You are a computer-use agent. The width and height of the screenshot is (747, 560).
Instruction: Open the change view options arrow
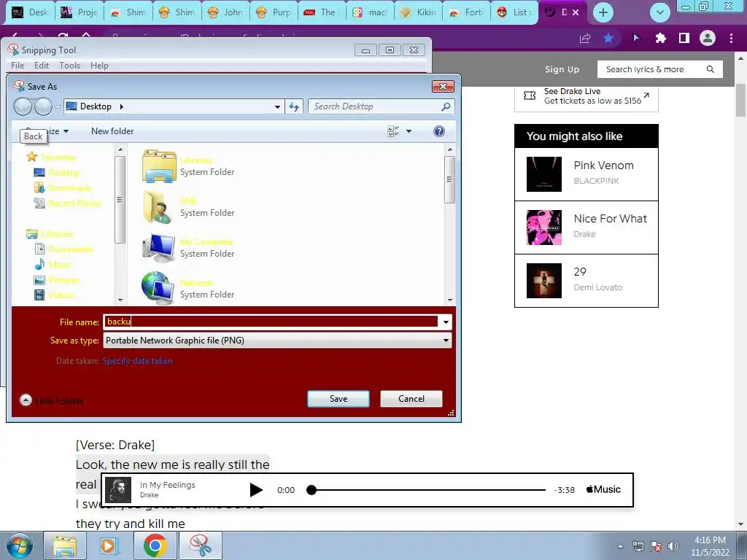(x=409, y=131)
